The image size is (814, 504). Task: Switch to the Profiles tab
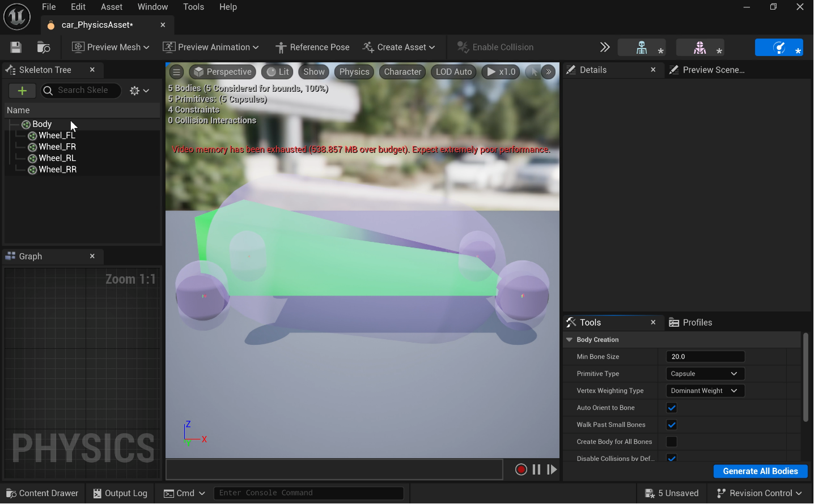(x=690, y=323)
